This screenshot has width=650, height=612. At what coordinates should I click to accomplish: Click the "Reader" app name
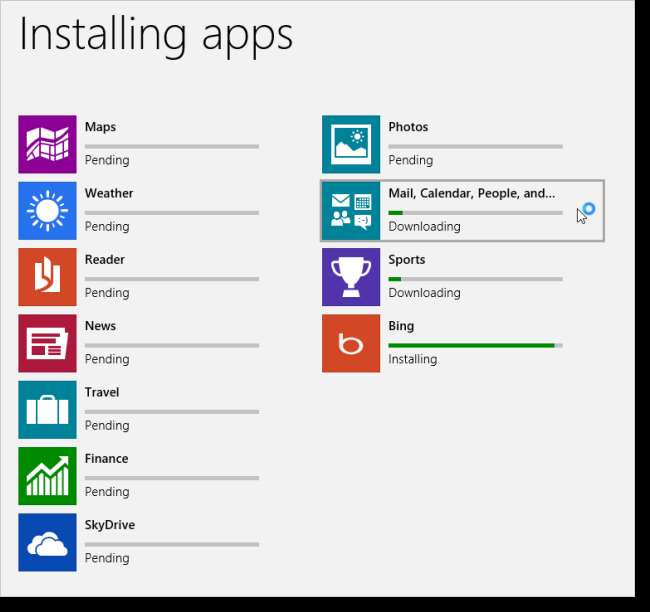pos(104,260)
